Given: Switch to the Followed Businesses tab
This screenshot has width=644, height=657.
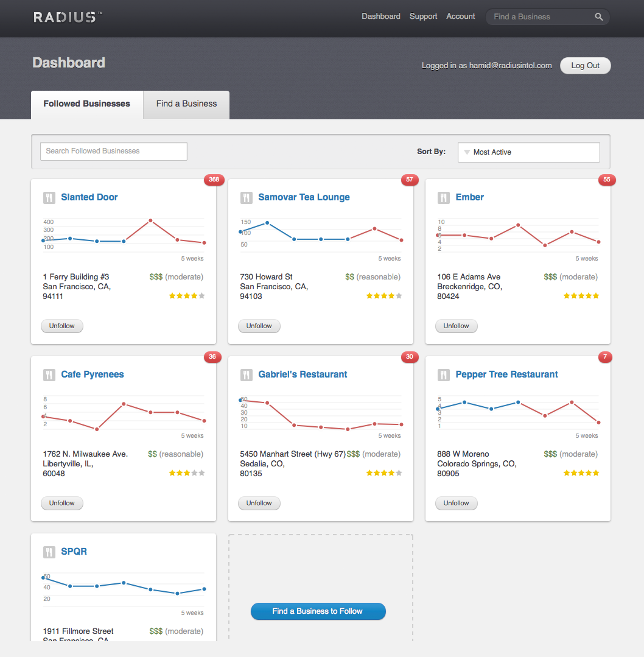Looking at the screenshot, I should point(86,104).
